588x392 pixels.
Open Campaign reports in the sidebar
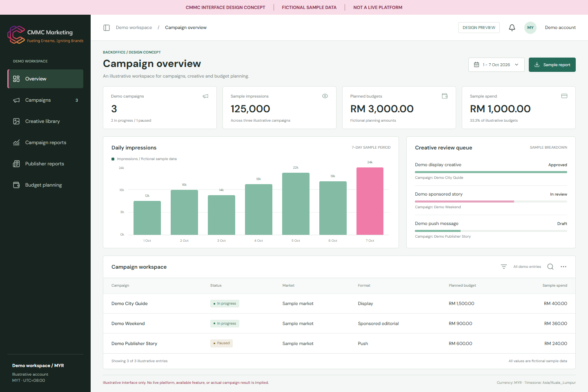[x=45, y=143]
